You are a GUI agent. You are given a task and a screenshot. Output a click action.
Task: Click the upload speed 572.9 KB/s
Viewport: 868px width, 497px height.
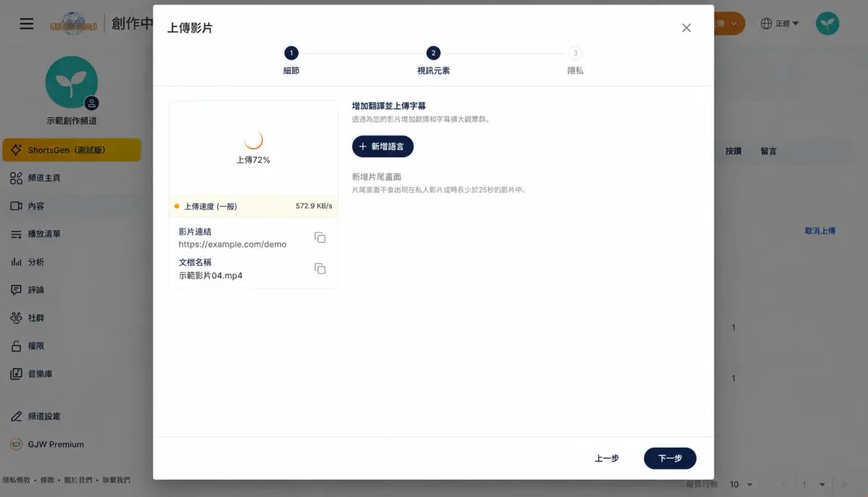click(314, 206)
